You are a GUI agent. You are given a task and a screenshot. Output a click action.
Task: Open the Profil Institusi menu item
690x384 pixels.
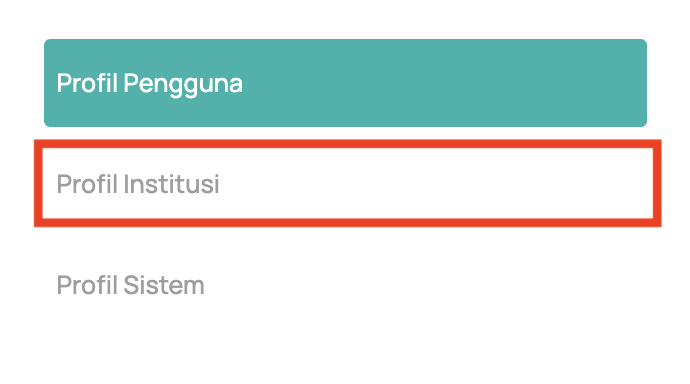tap(348, 183)
